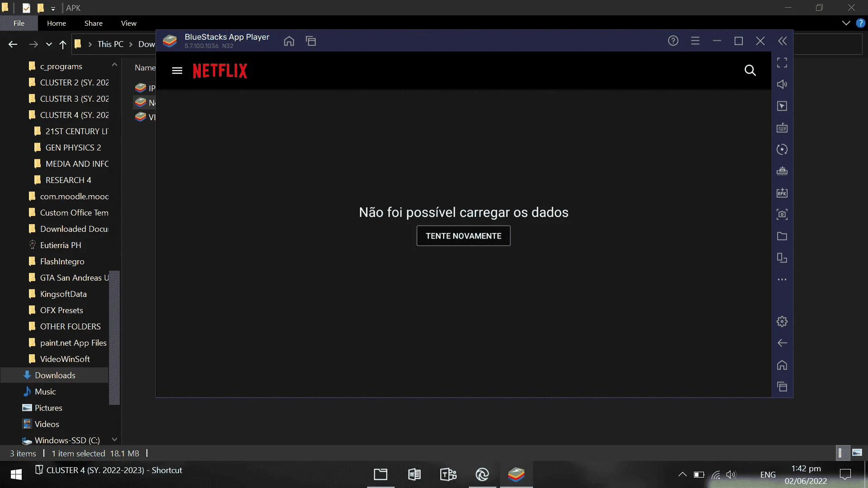Viewport: 868px width, 488px height.
Task: Switch Explorer to details view
Action: (842, 453)
